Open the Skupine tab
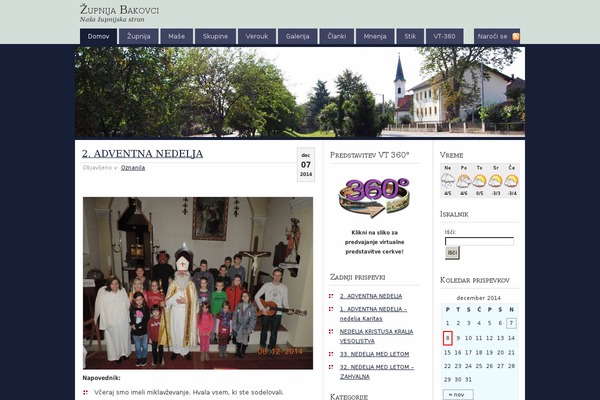The height and width of the screenshot is (400, 600). [x=215, y=36]
